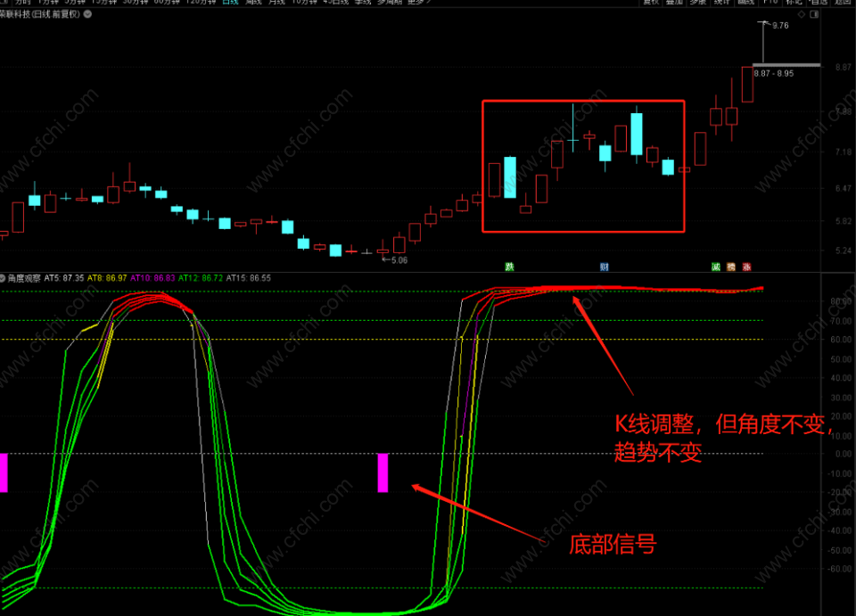856x616 pixels.
Task: Open the 角度观察 indicator settings icon
Action: [2, 278]
